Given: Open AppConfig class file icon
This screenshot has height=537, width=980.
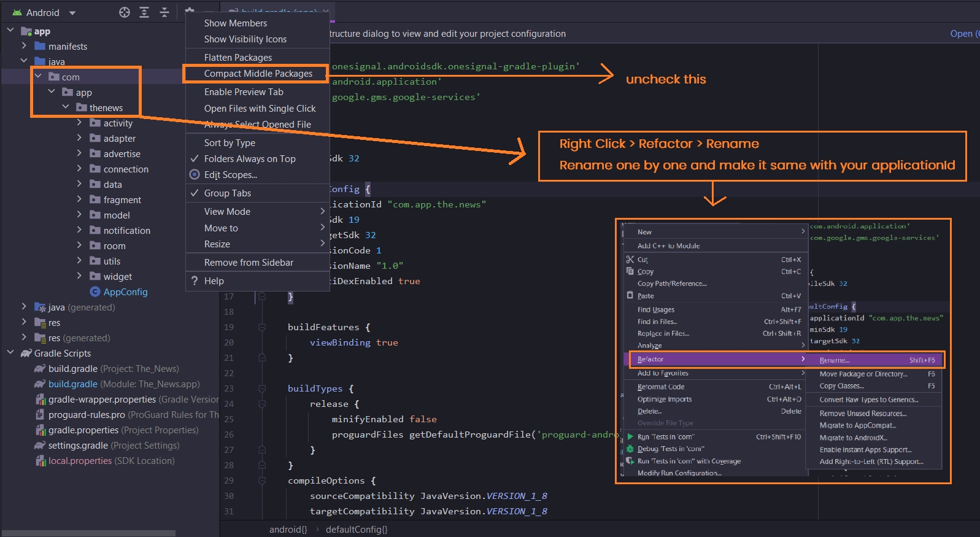Looking at the screenshot, I should (x=95, y=292).
